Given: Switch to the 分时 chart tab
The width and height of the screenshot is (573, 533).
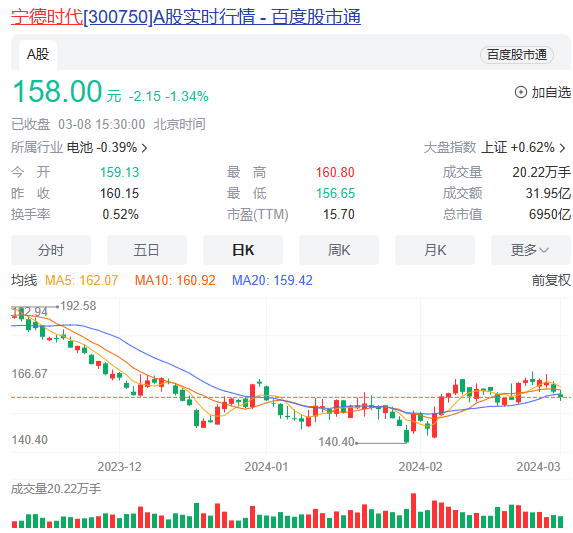Looking at the screenshot, I should pos(51,250).
